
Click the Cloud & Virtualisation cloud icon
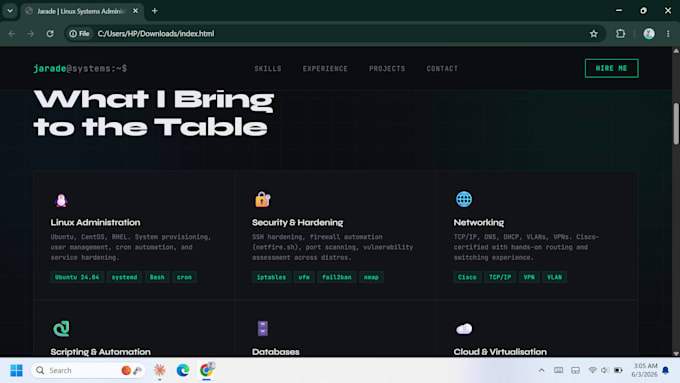pyautogui.click(x=464, y=329)
